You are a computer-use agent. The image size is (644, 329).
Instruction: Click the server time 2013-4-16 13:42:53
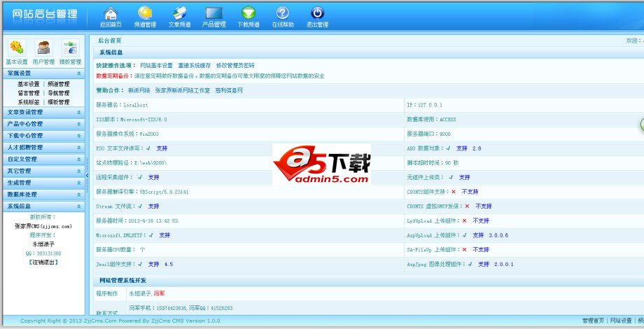[153, 221]
